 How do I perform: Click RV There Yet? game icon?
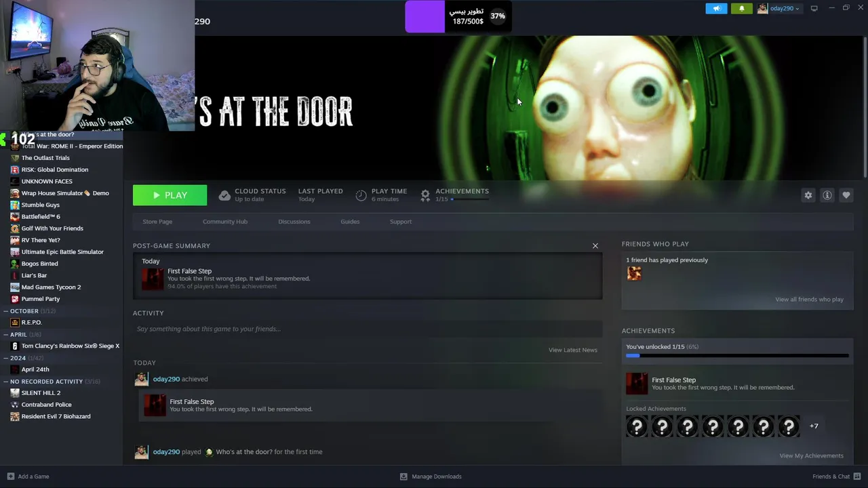(15, 240)
